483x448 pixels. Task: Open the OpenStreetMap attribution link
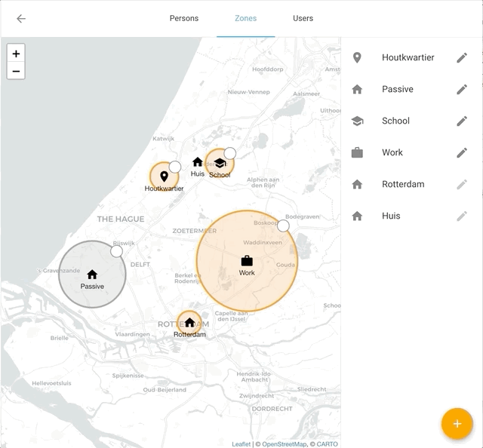pyautogui.click(x=284, y=444)
